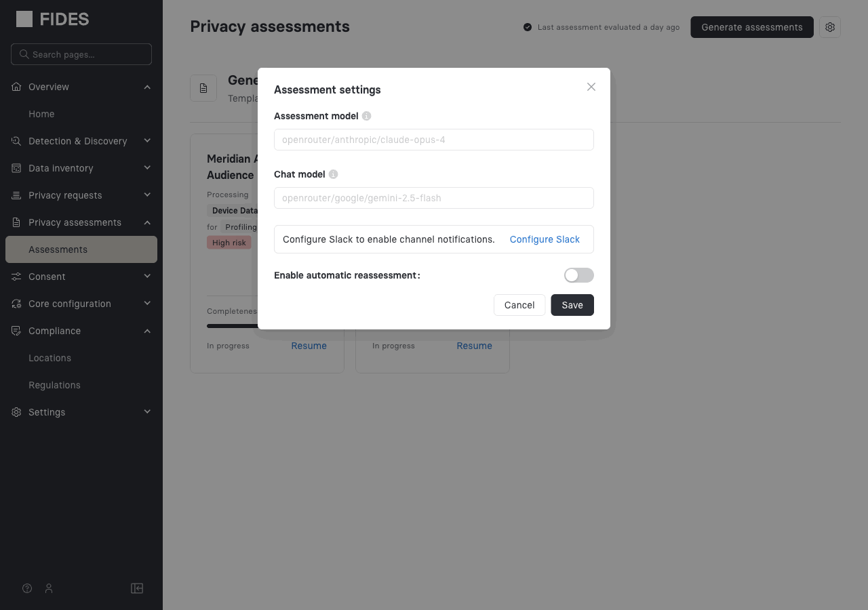Open the Compliance sidebar icon

[16, 331]
